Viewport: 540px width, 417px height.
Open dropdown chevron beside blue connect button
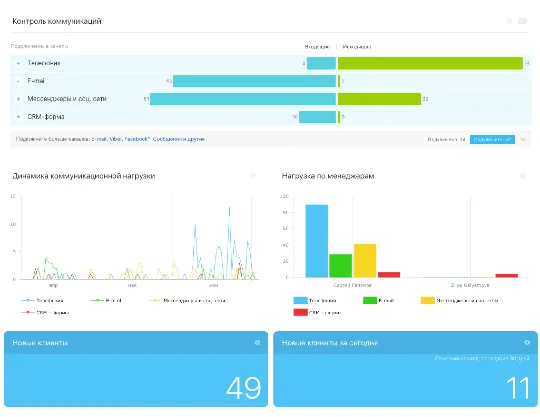(523, 139)
